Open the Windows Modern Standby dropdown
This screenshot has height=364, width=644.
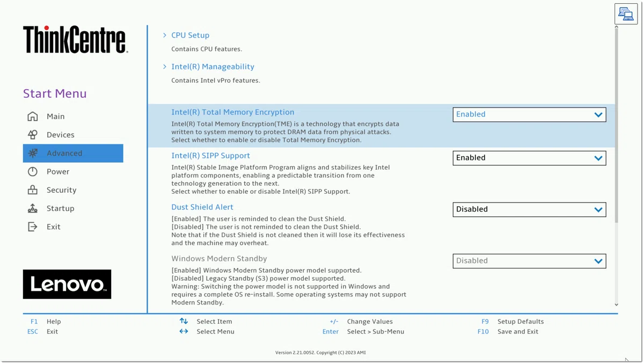pos(529,261)
